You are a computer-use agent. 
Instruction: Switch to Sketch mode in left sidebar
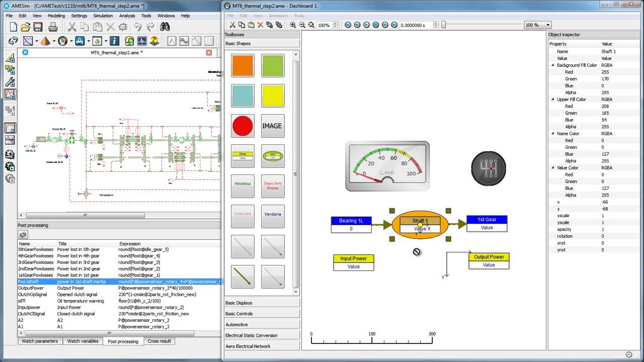(x=10, y=58)
